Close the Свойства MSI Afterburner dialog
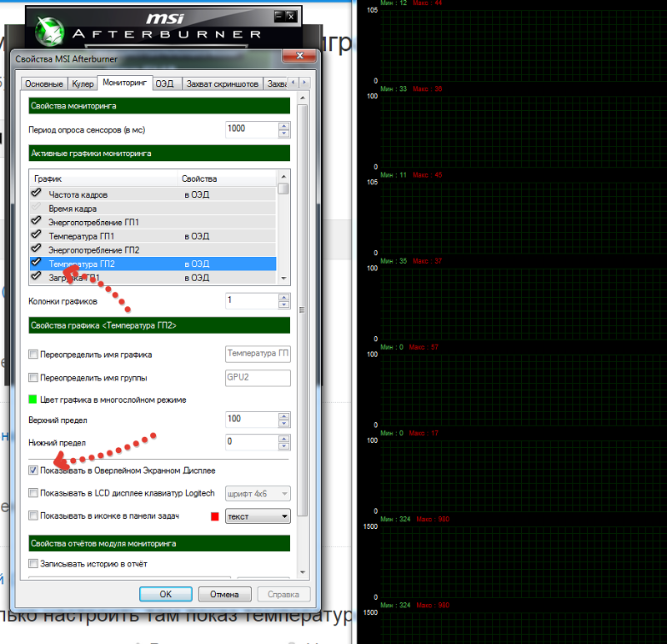 click(x=299, y=56)
